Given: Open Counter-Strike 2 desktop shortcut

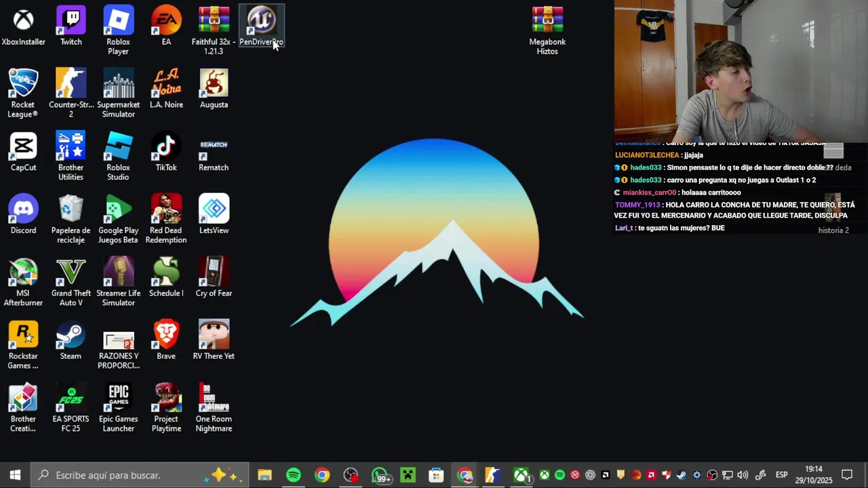Looking at the screenshot, I should [x=71, y=94].
